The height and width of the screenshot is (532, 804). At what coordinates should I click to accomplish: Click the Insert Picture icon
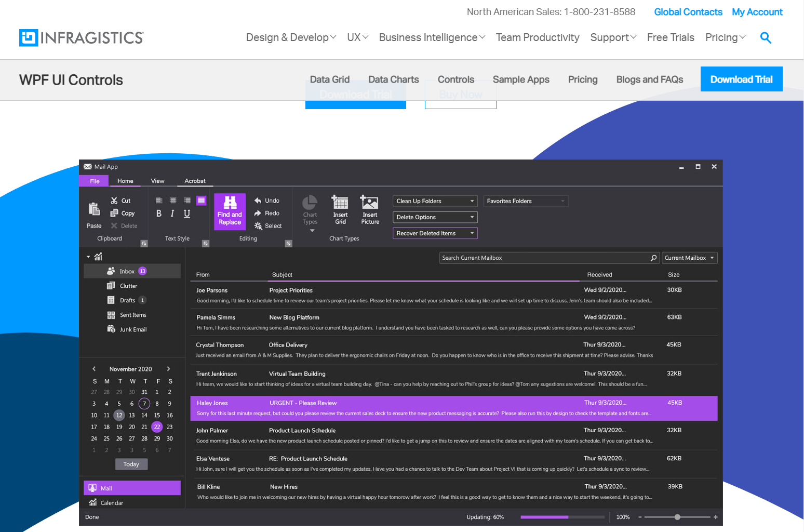[x=370, y=202]
